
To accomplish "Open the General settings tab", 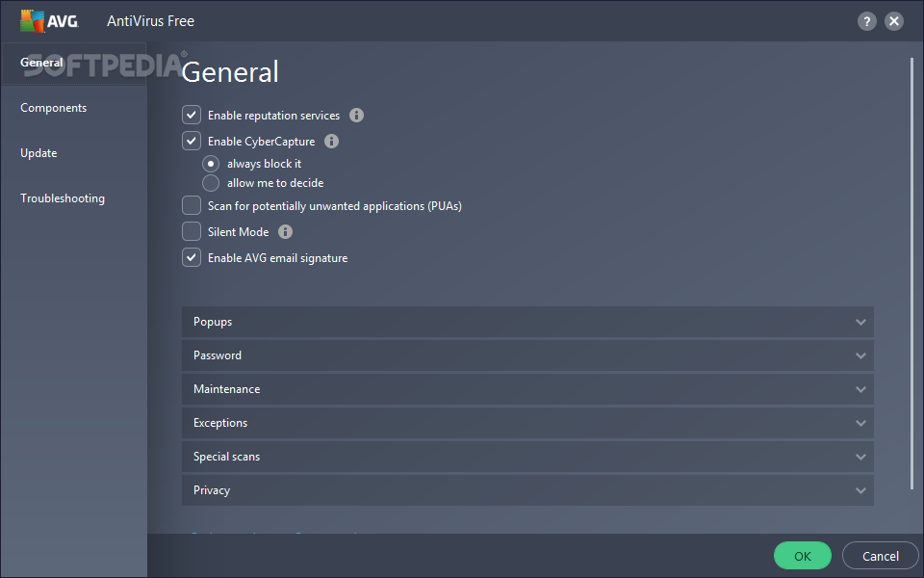I will [74, 64].
